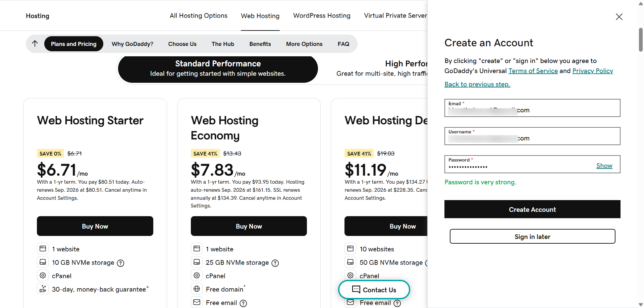Click the Free domain globe icon

[197, 289]
